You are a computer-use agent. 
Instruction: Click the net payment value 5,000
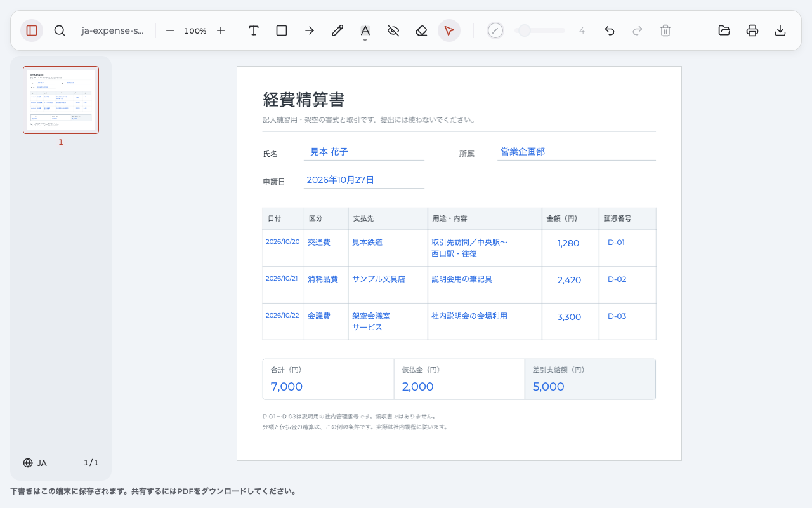[549, 387]
